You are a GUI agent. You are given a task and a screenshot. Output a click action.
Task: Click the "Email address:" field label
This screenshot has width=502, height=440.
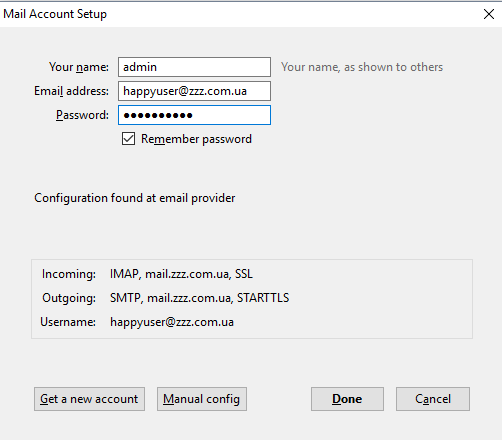[x=71, y=91]
